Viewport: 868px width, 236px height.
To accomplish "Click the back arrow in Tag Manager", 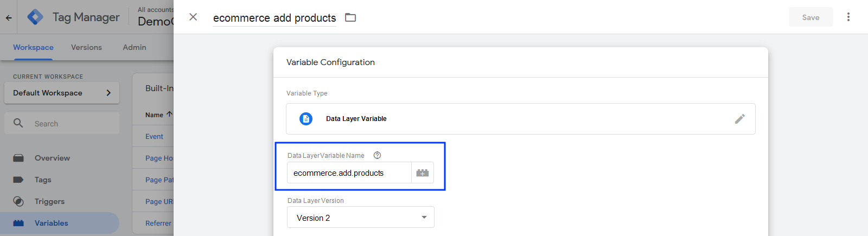I will click(9, 17).
